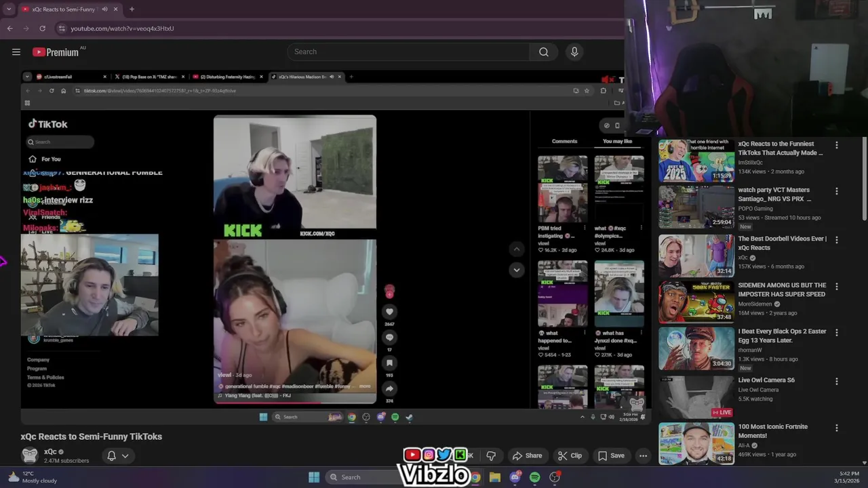Open title xQc Reacts to the Funniest TikToks
The image size is (868, 488).
point(781,148)
